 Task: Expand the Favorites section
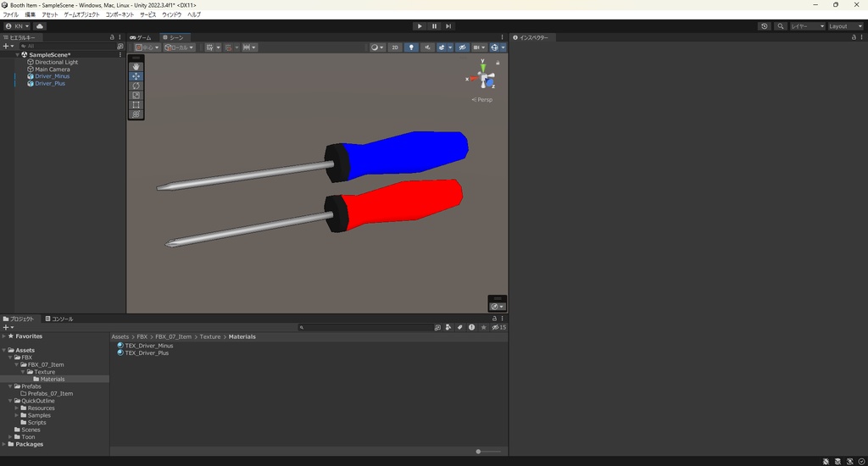[4, 336]
